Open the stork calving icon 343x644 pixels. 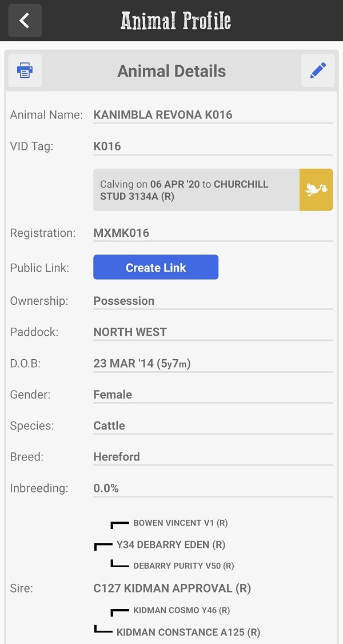[316, 190]
